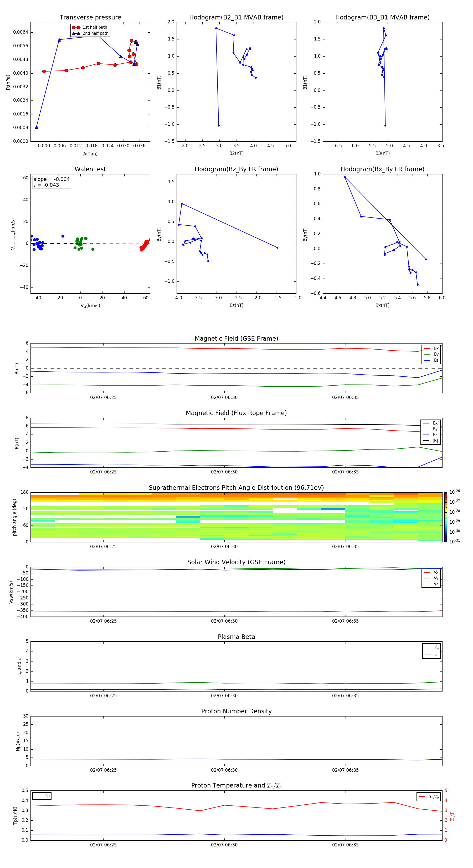The image size is (473, 868).
Task: Click the Bx' legend entry in the Flux Rope panel
Action: (x=431, y=423)
